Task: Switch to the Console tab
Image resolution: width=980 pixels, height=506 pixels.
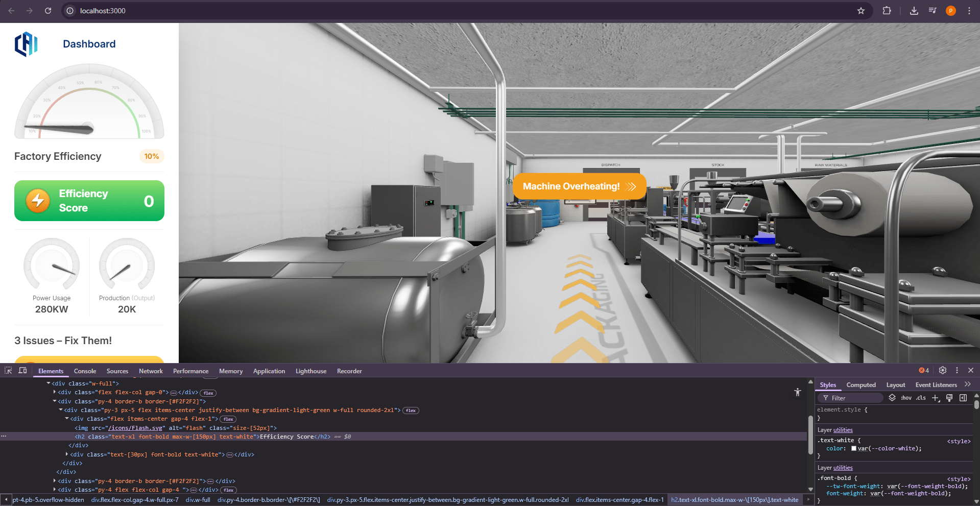Action: 85,371
